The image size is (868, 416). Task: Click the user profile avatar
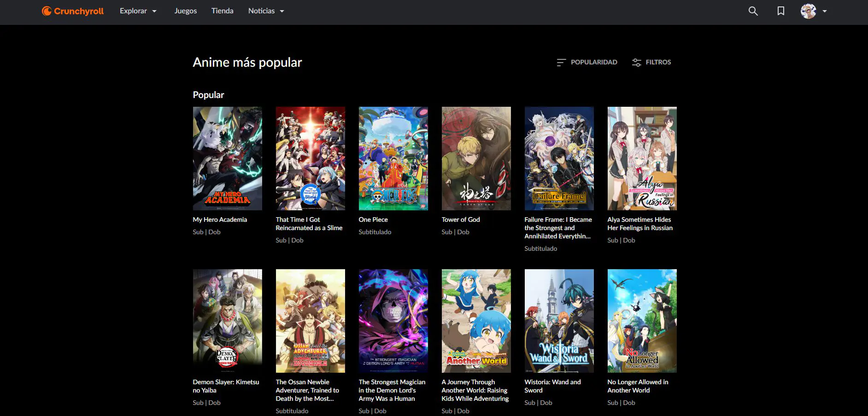808,11
